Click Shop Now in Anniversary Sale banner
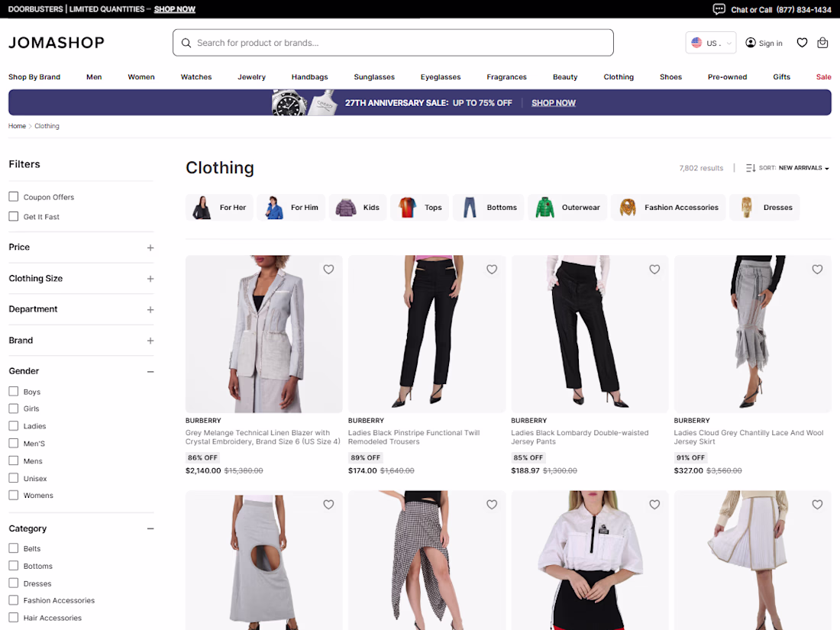Viewport: 840px width, 630px height. [x=554, y=103]
